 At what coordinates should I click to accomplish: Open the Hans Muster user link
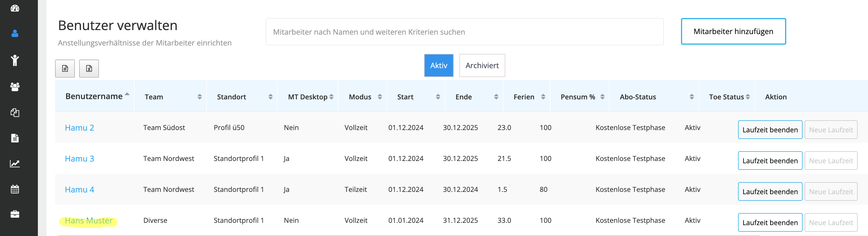coord(89,221)
